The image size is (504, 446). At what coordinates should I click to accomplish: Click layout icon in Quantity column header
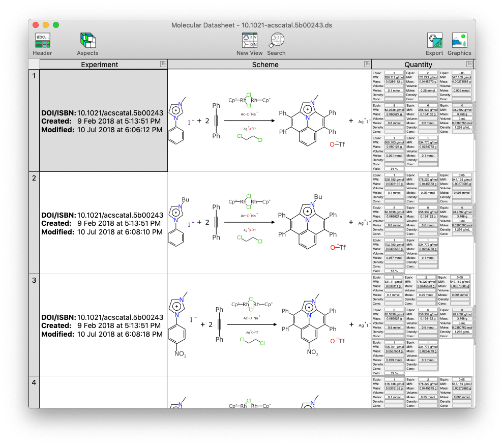pos(469,64)
